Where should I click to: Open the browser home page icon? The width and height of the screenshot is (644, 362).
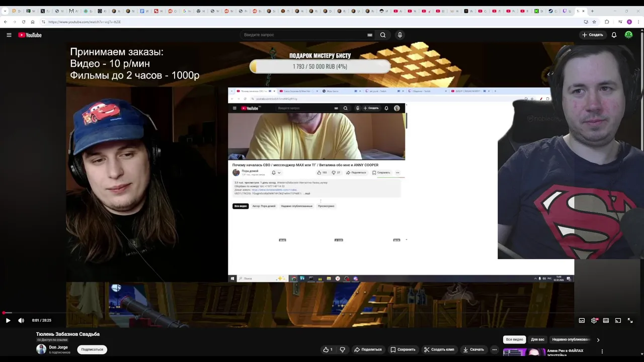33,22
